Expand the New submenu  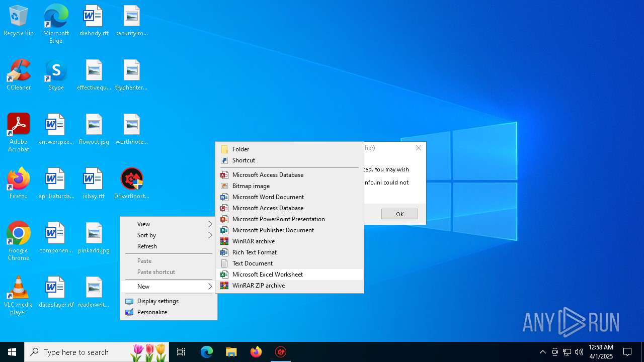(169, 287)
